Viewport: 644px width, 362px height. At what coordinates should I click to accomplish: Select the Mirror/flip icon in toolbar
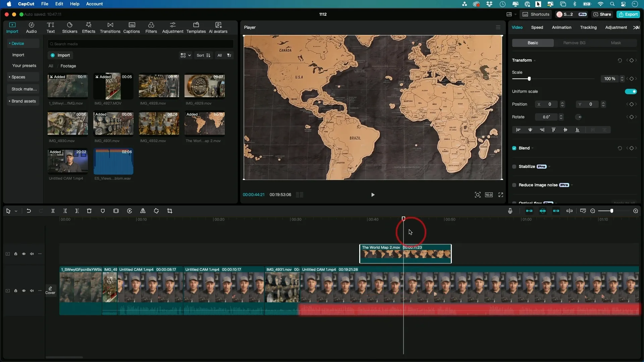point(143,211)
